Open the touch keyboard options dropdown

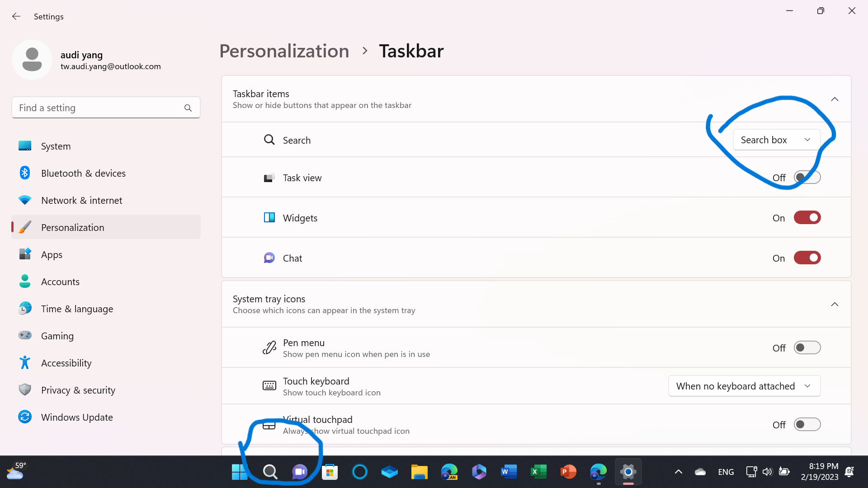click(744, 386)
